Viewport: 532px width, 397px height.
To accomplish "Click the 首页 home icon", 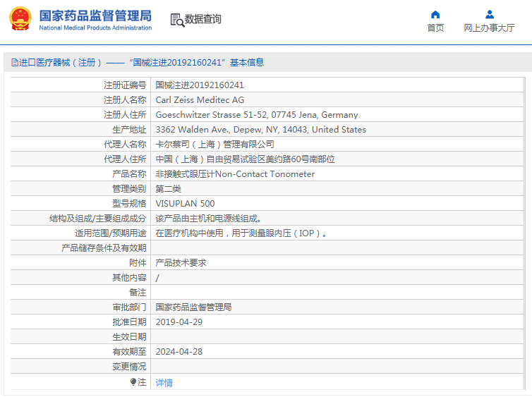I will coord(435,14).
